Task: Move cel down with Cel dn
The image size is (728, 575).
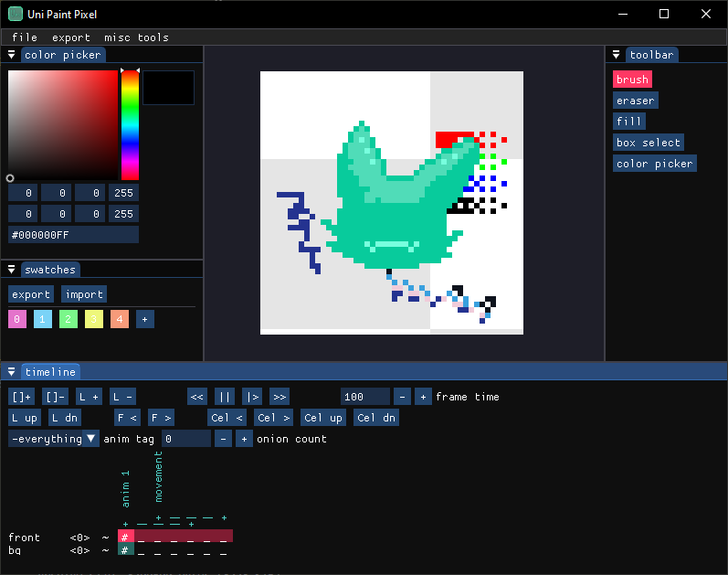Action: (376, 418)
